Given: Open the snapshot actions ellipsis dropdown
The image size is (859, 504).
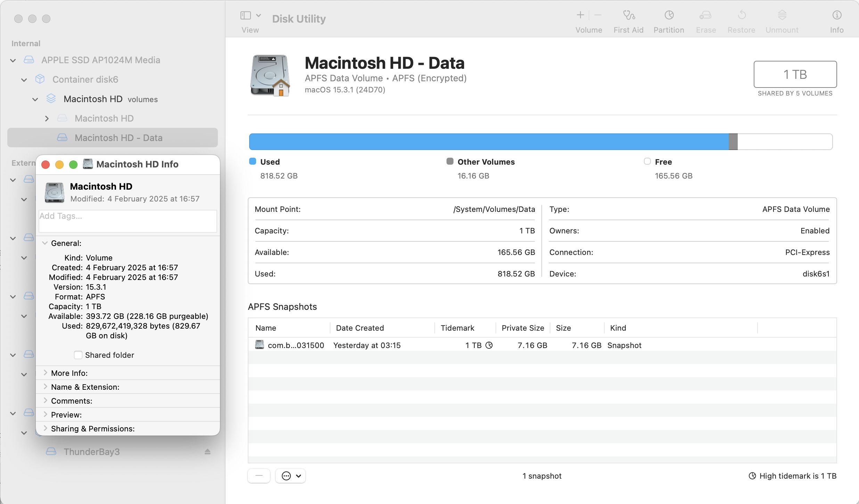Looking at the screenshot, I should point(291,476).
